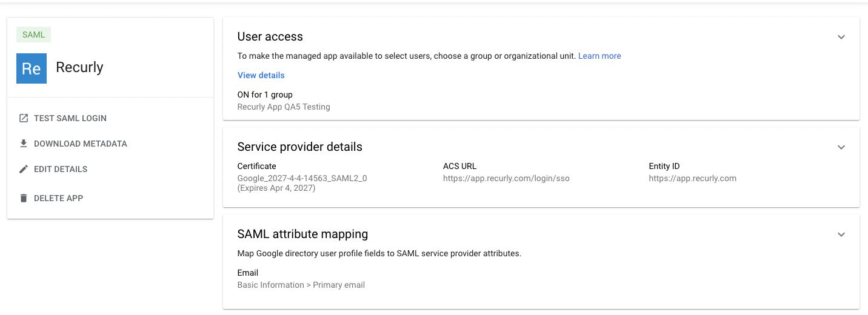868x315 pixels.
Task: Choose DELETE APP
Action: [x=58, y=198]
